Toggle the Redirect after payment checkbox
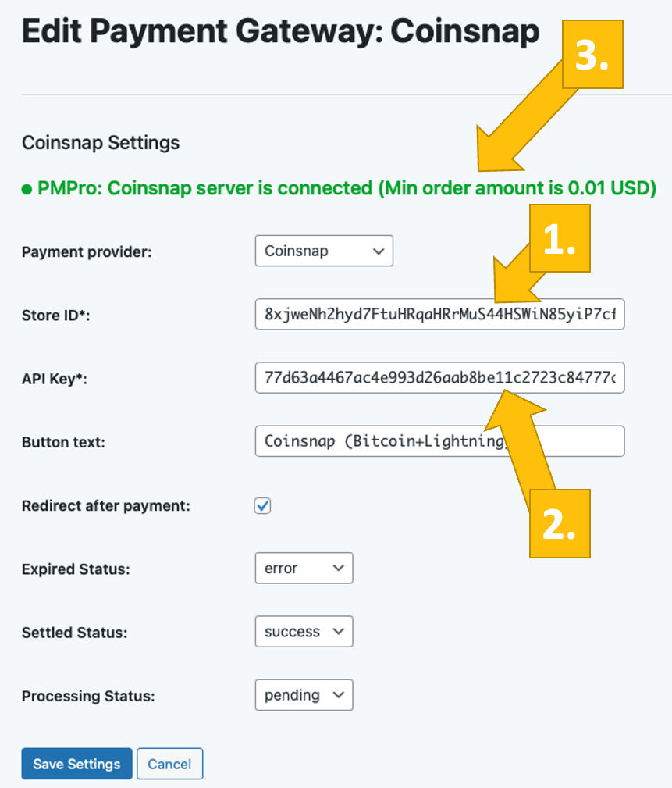Screen dimensions: 672x788 click(263, 505)
